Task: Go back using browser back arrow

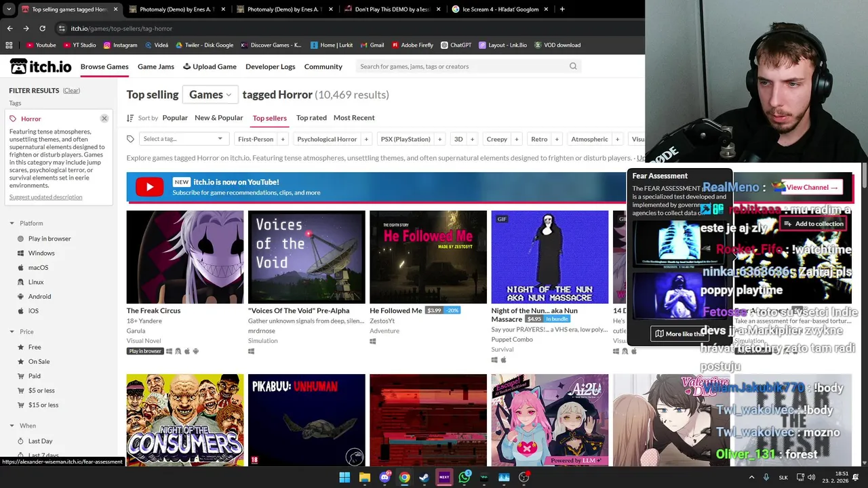Action: pos(9,28)
